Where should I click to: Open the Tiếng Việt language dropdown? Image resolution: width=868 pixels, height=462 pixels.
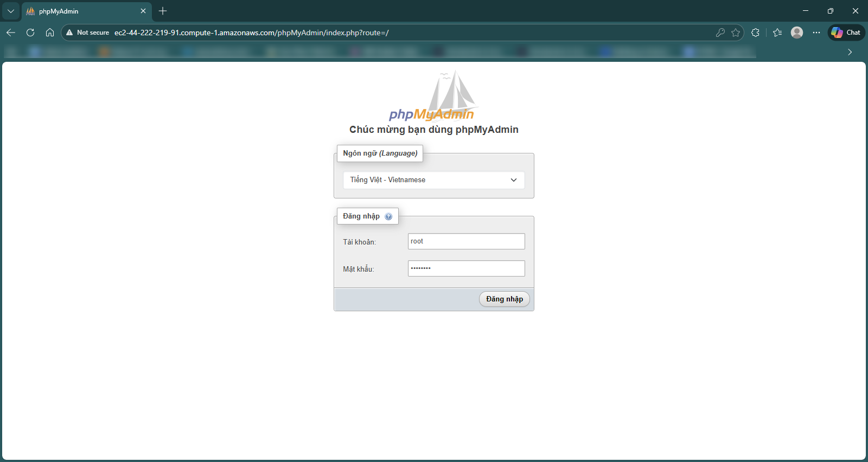pyautogui.click(x=434, y=180)
